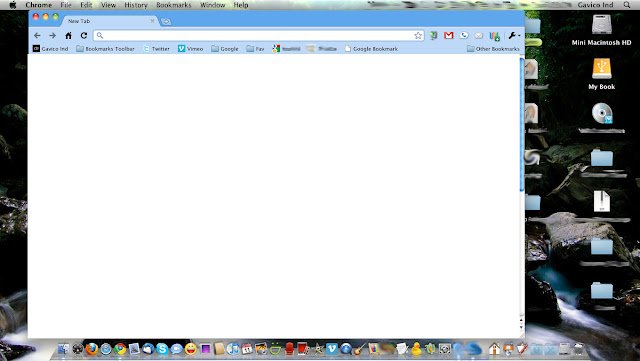The image size is (640, 361).
Task: Open the phone bubble extension icon
Action: (x=464, y=36)
